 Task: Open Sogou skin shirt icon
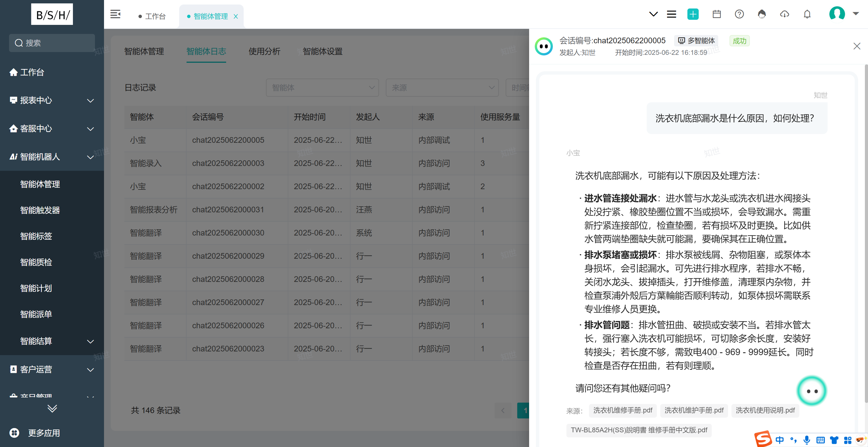click(834, 440)
